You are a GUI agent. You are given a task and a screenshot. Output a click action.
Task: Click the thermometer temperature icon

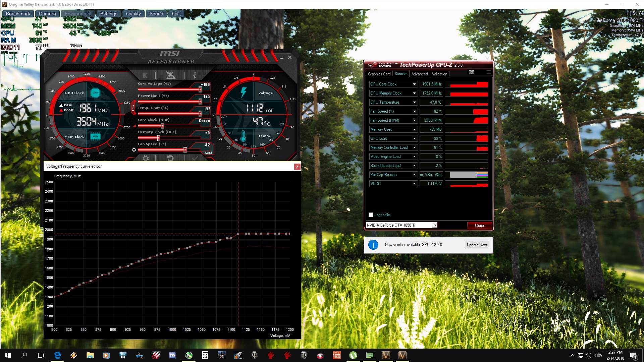[x=243, y=136]
